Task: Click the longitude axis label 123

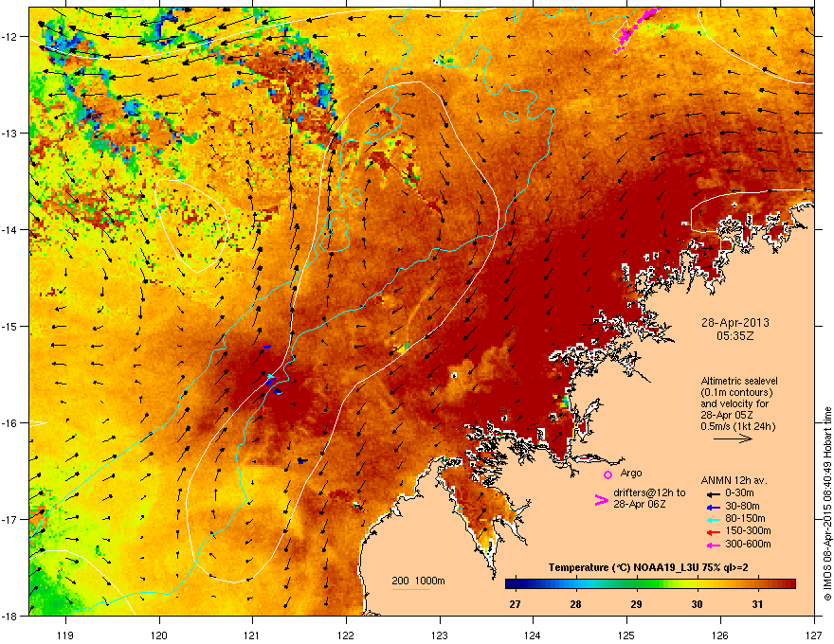Action: (440, 635)
